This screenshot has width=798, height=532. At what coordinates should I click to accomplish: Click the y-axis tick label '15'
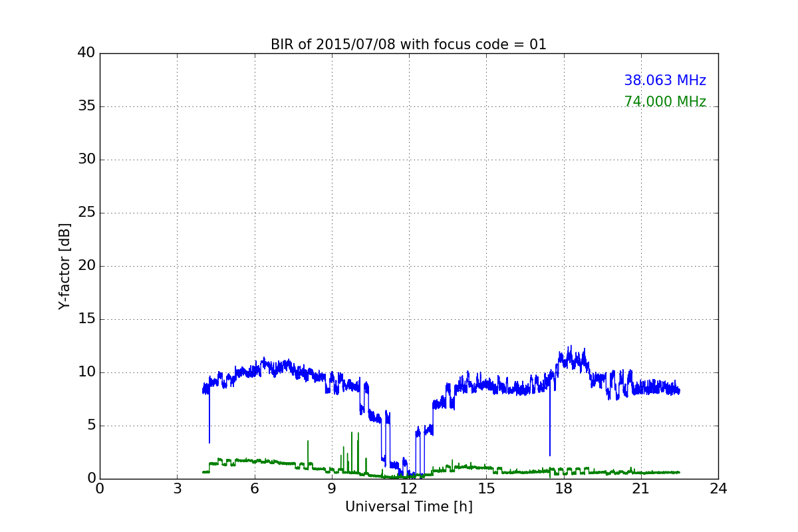click(x=85, y=319)
